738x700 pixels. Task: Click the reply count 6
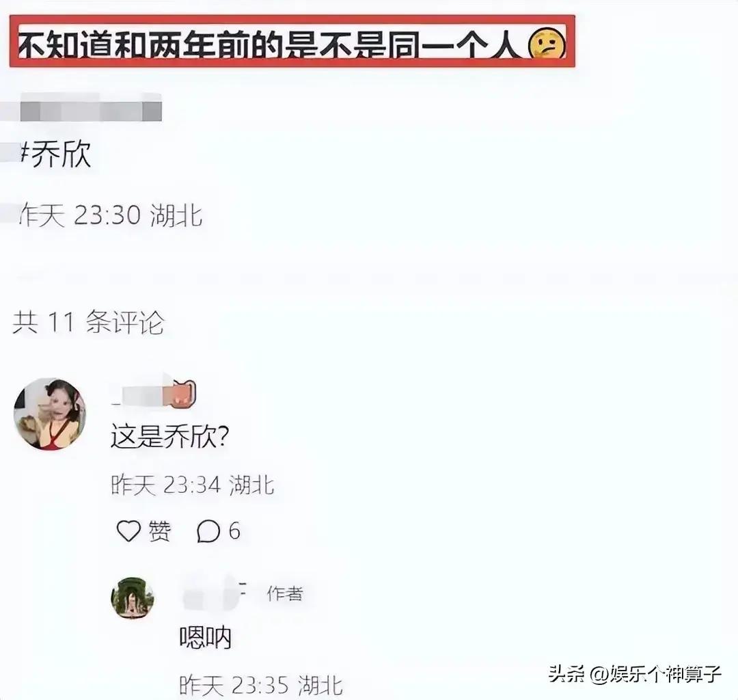[x=234, y=531]
